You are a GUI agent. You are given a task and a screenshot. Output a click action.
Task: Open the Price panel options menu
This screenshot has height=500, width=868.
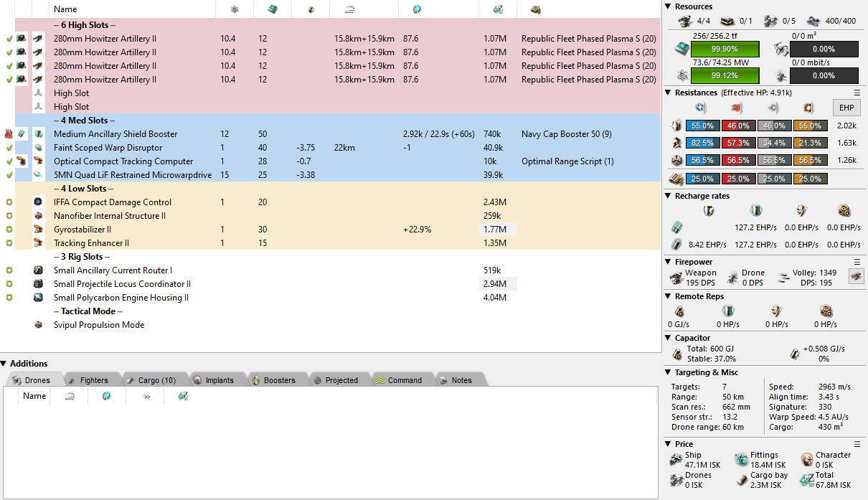(x=857, y=444)
